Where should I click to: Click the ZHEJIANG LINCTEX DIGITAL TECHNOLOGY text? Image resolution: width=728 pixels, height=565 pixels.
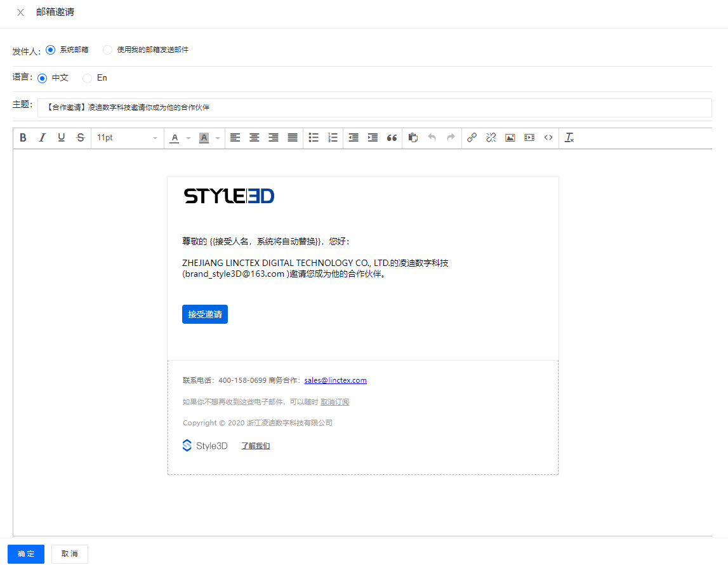click(x=315, y=269)
